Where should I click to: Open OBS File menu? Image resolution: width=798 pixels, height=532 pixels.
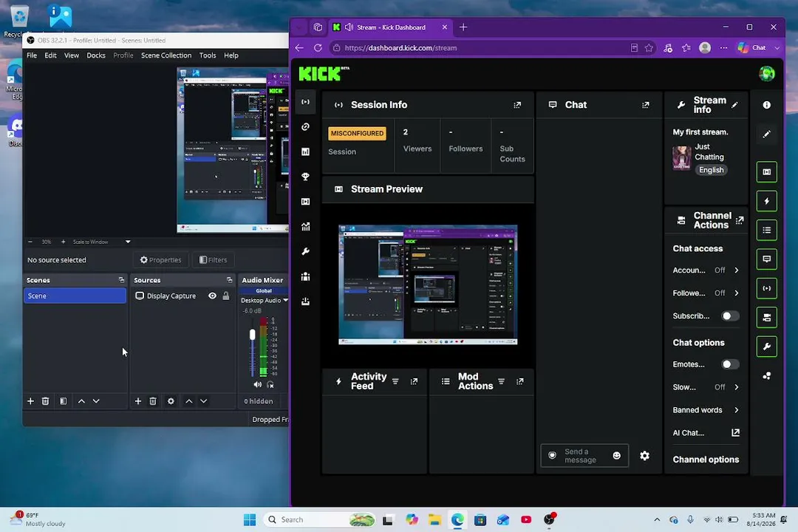[32, 55]
